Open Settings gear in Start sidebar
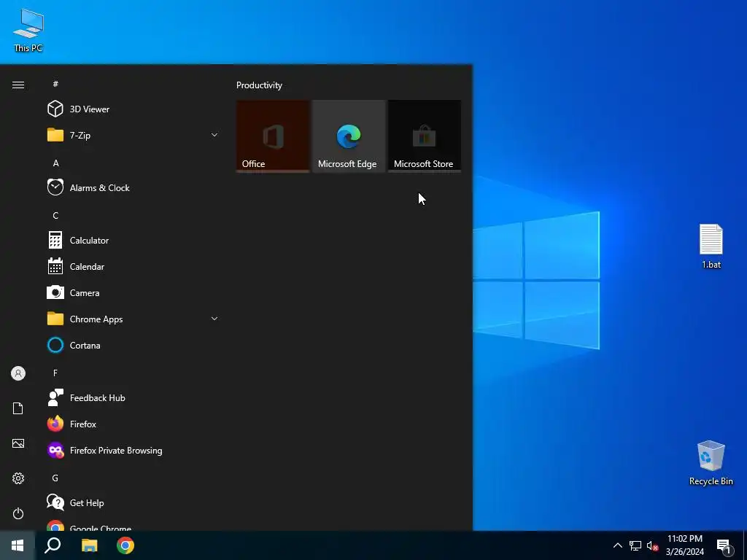The height and width of the screenshot is (560, 747). [x=18, y=478]
